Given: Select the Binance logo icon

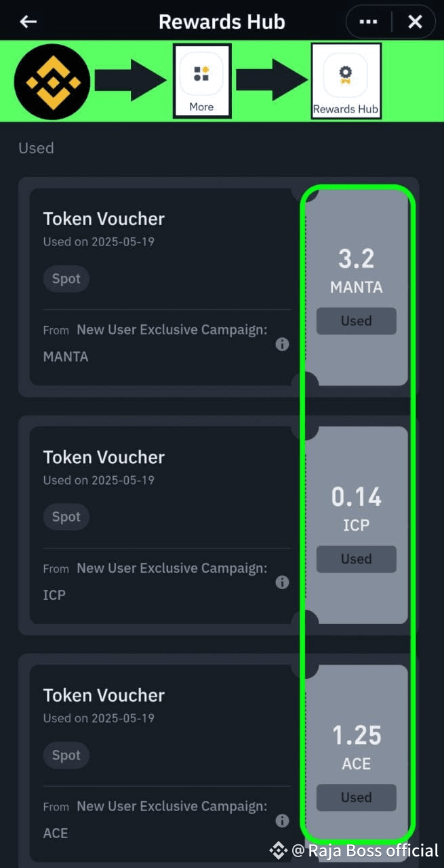Looking at the screenshot, I should [x=52, y=80].
